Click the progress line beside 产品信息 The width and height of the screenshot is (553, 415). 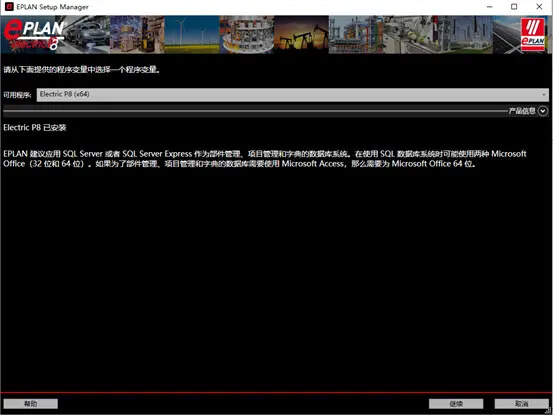(x=255, y=111)
